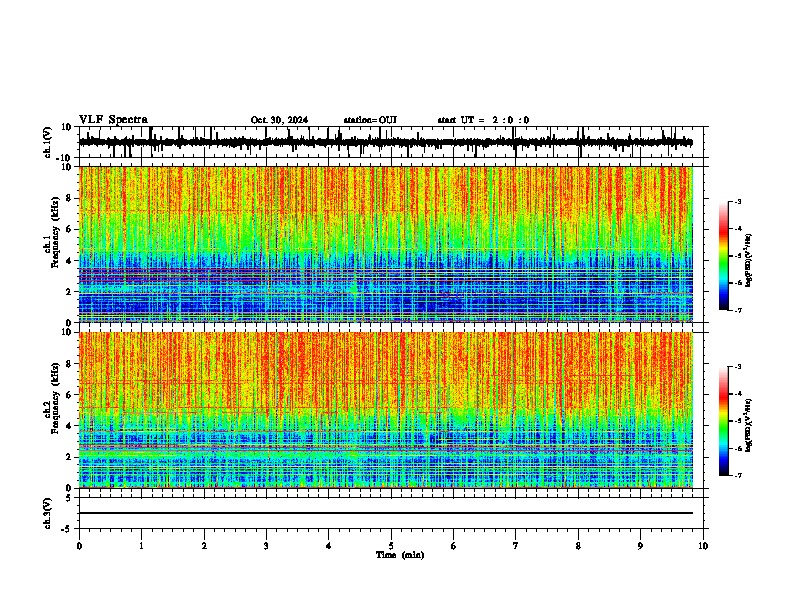The image size is (792, 612).
Task: Click the "Time (min)" x-axis label
Action: point(400,555)
